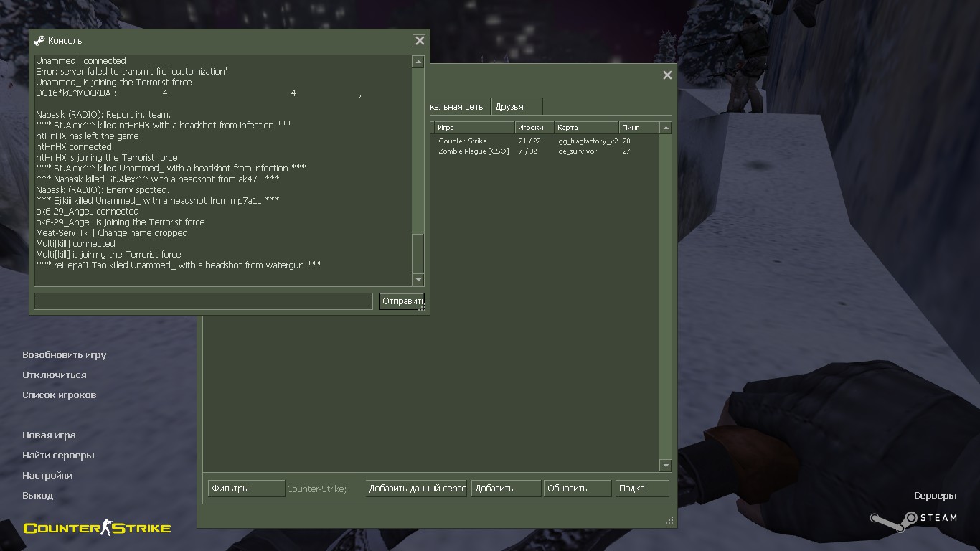Click the Counter-Strike logo at bottom left
Image resolution: width=980 pixels, height=551 pixels.
[97, 529]
